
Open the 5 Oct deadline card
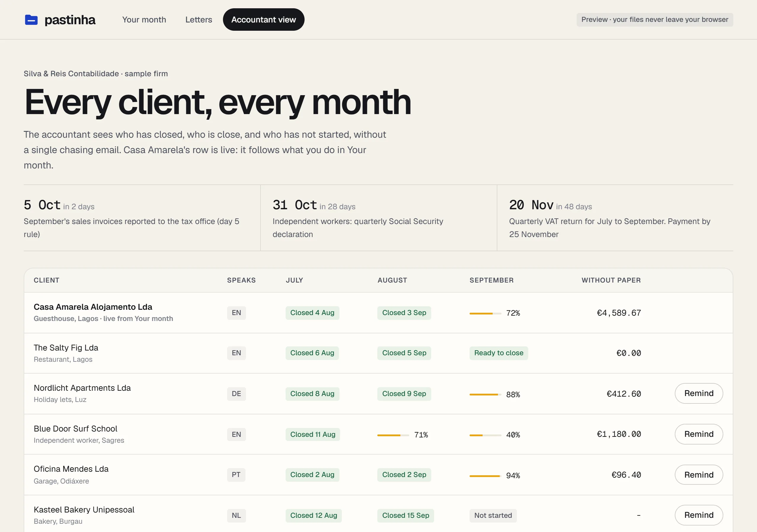pos(142,218)
